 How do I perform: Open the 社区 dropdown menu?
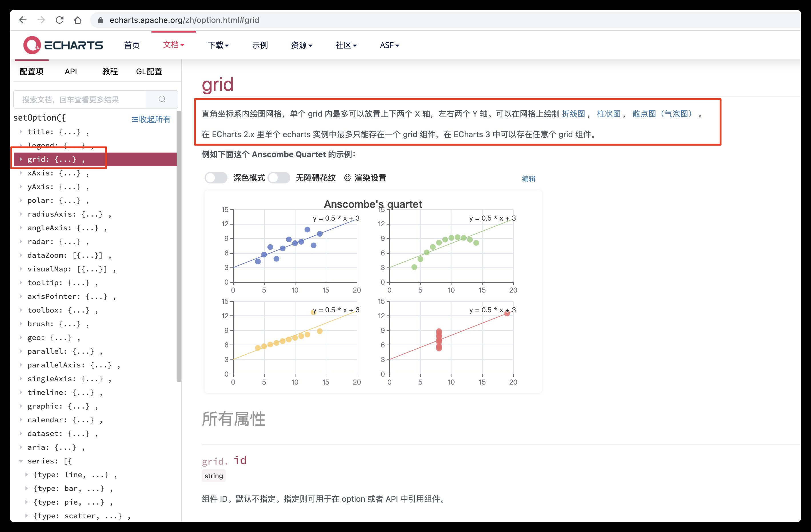point(346,45)
